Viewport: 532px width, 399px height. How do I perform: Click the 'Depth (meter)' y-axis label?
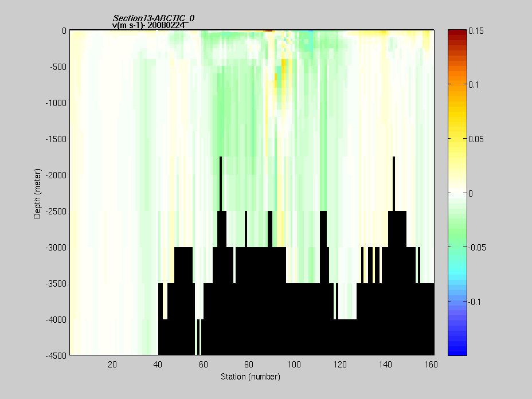click(x=37, y=194)
